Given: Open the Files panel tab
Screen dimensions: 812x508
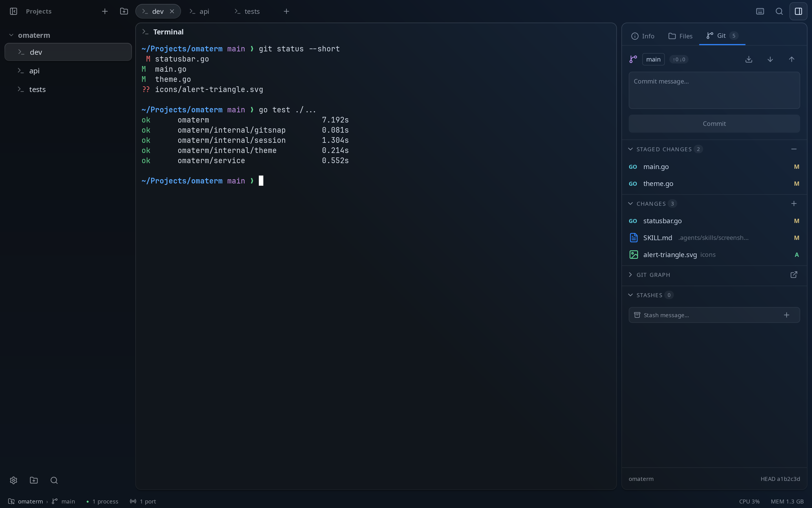Looking at the screenshot, I should (680, 36).
